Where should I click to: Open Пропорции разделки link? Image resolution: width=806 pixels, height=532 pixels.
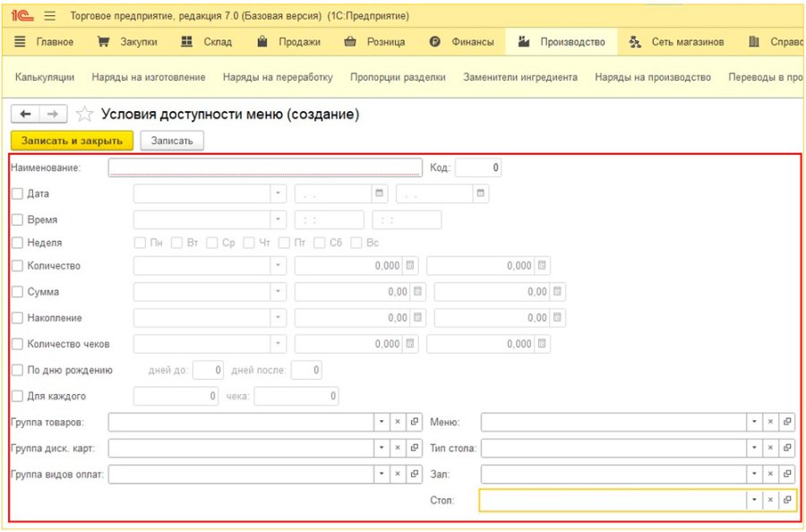coord(398,77)
